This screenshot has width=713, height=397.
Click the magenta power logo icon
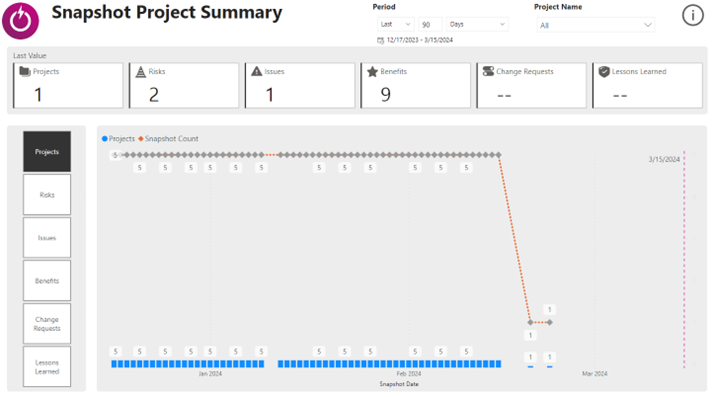pos(20,20)
